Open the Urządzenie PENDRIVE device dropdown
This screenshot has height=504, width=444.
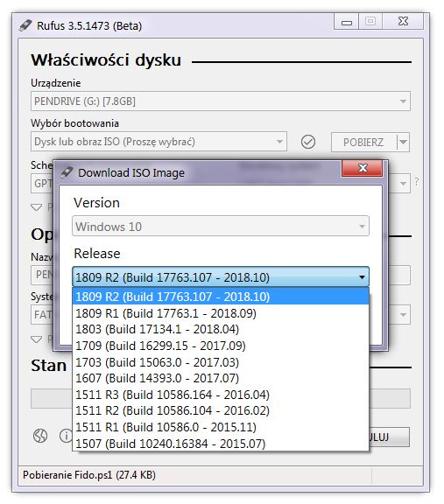click(x=221, y=101)
